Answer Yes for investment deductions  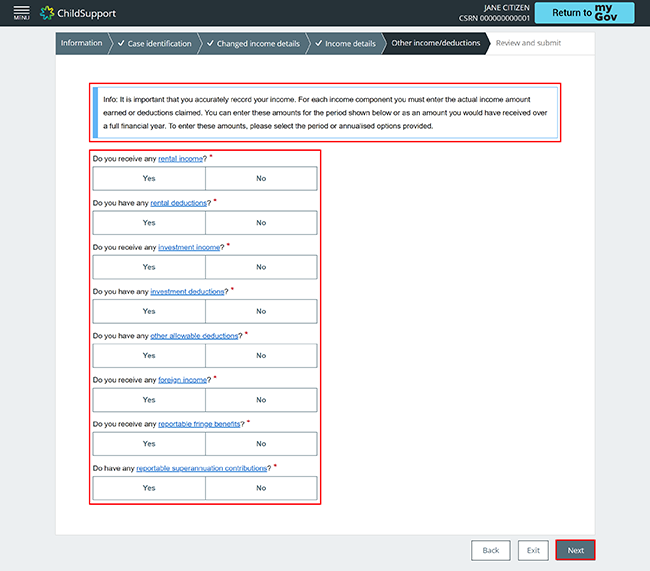(149, 311)
